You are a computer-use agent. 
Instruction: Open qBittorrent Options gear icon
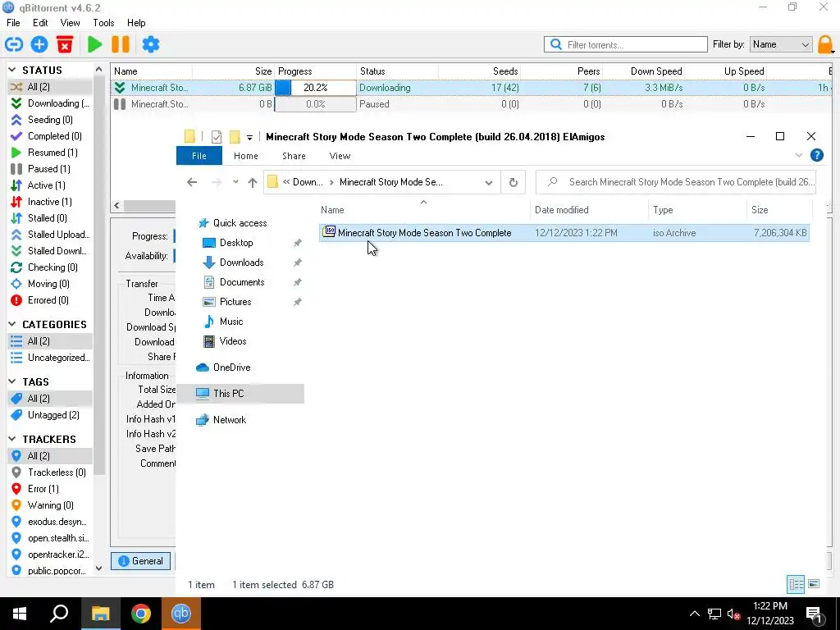151,44
